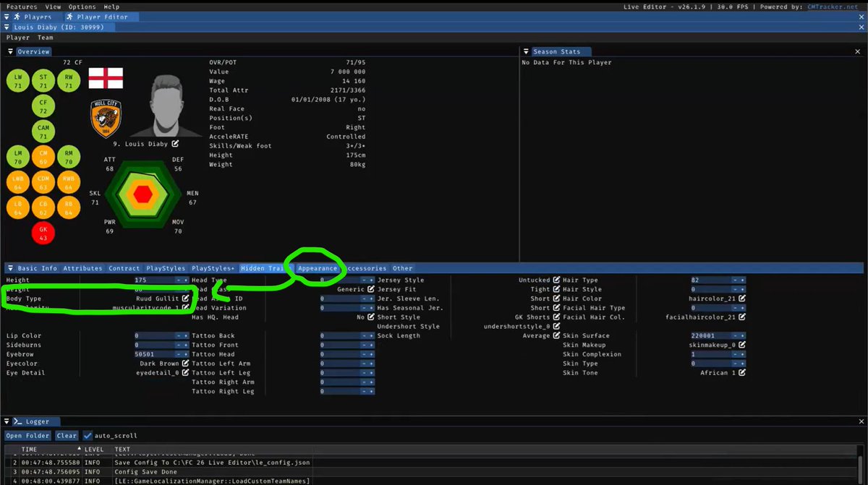Edit the facialhaircolor_21 value

[x=742, y=317]
